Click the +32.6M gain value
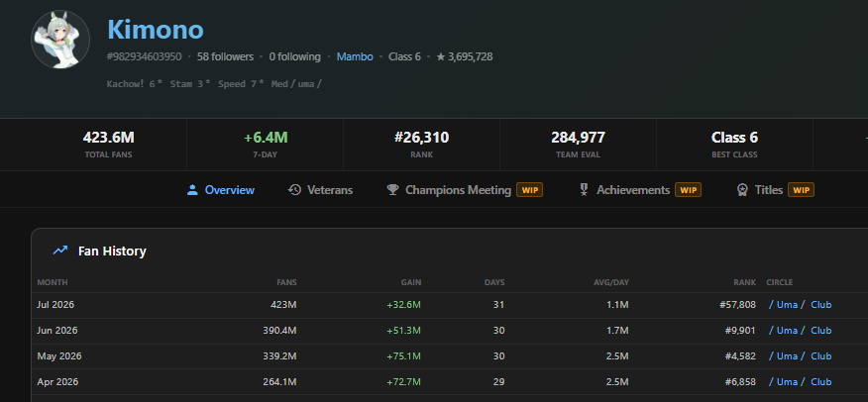Viewport: 868px width, 402px height. pos(403,305)
